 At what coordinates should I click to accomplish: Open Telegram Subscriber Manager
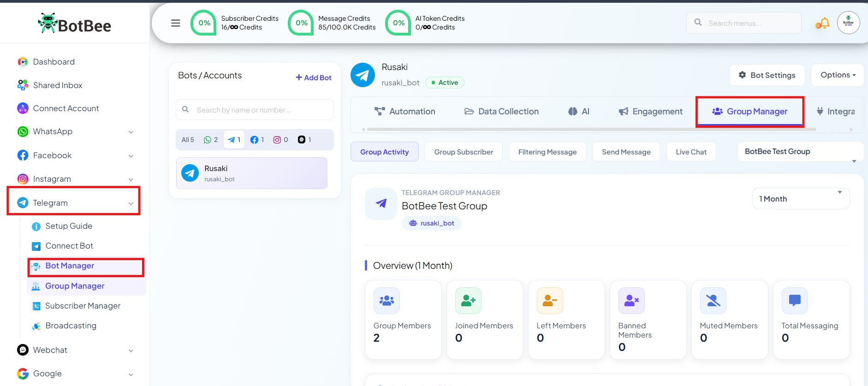tap(83, 306)
